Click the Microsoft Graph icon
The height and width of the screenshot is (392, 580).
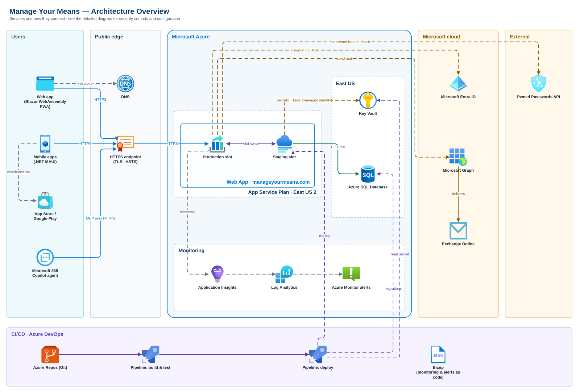pyautogui.click(x=458, y=157)
